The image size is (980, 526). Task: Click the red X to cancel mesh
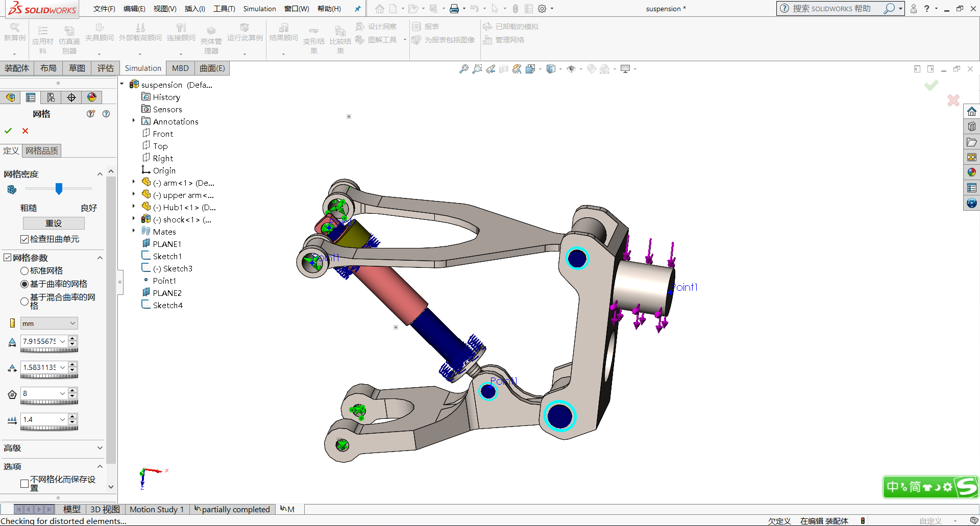pos(25,131)
